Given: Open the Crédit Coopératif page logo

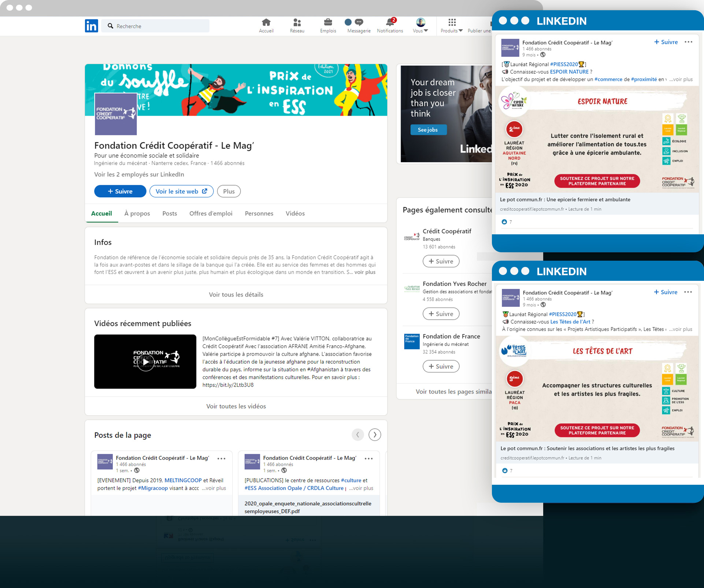Looking at the screenshot, I should click(x=412, y=236).
